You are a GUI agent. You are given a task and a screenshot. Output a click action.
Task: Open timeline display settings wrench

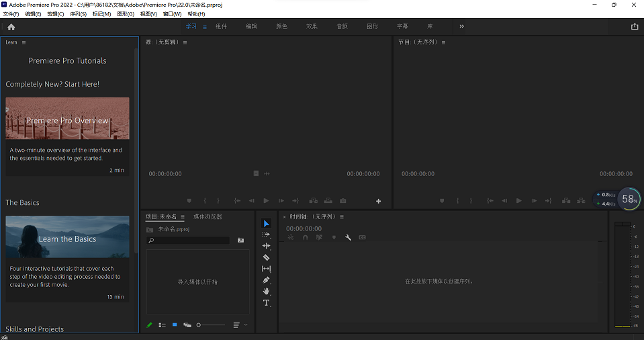coord(348,237)
